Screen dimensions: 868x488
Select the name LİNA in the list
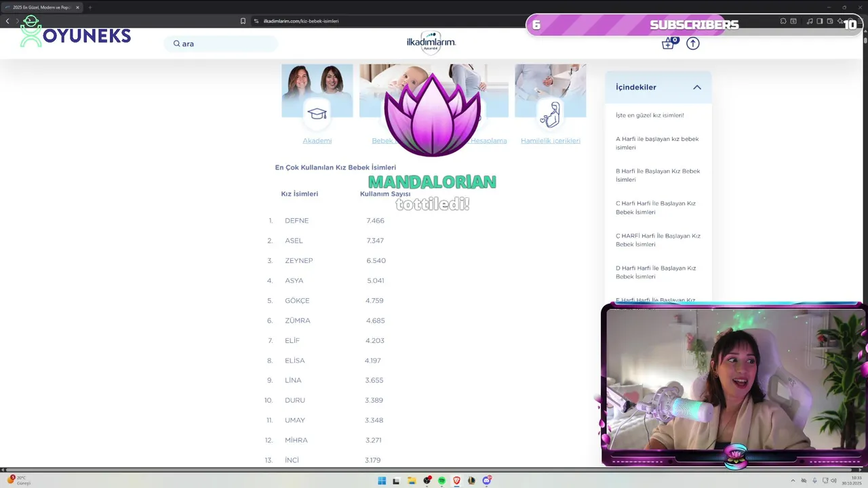[x=293, y=380]
